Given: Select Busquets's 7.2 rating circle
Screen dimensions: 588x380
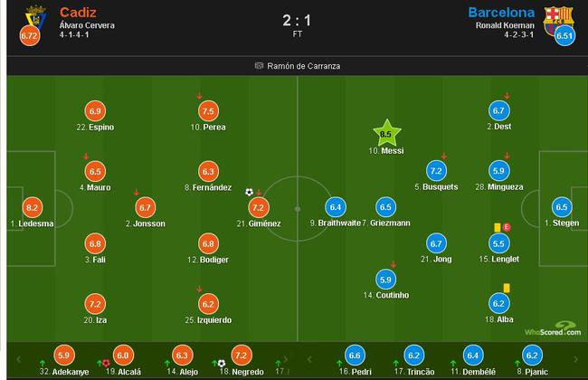Looking at the screenshot, I should [435, 171].
